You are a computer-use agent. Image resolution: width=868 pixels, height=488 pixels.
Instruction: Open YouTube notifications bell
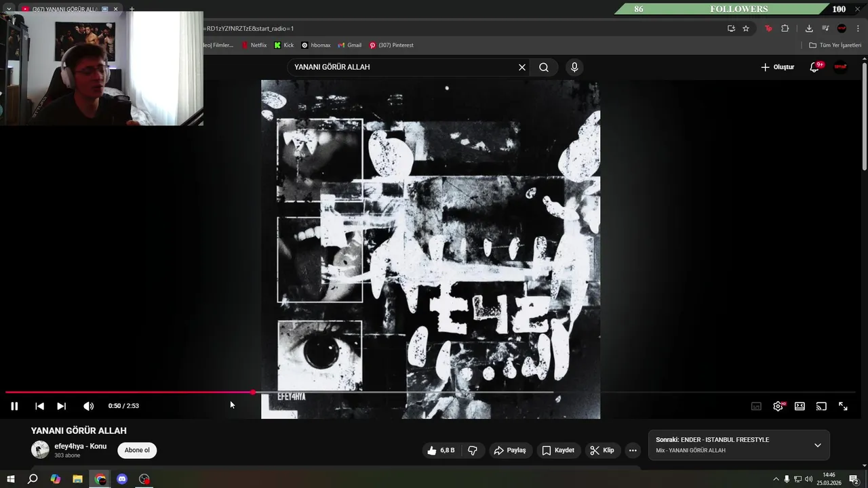[x=815, y=67]
